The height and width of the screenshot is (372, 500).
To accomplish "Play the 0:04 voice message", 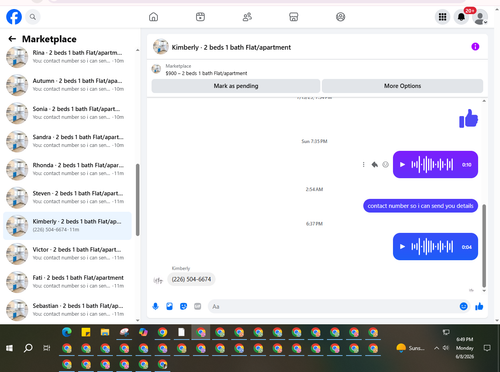I will click(402, 247).
